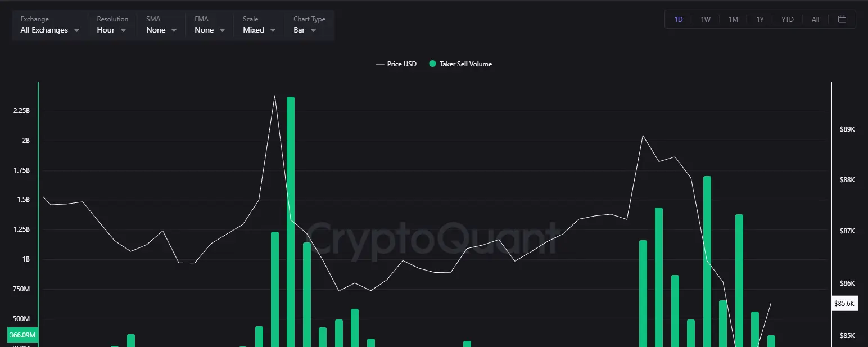Click the Price USD line legend marker
868x347 pixels.
[380, 64]
